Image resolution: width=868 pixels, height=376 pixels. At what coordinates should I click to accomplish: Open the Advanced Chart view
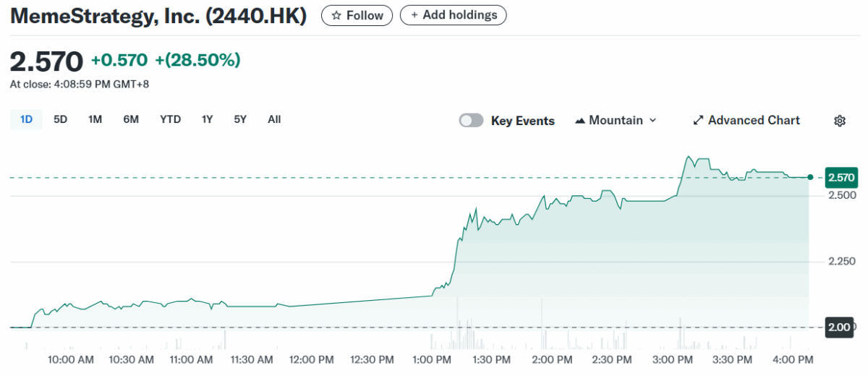tap(746, 121)
